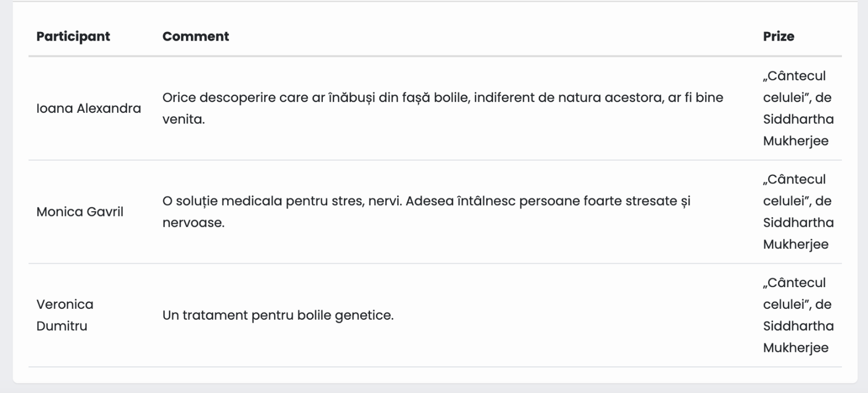Select participant name Monica Gavril

[80, 212]
